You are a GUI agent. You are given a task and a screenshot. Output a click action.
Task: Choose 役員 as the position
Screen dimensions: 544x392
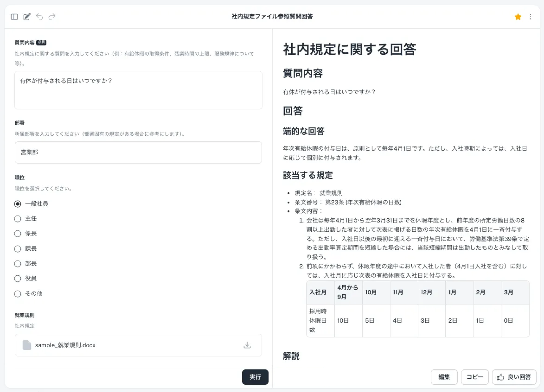coord(18,278)
